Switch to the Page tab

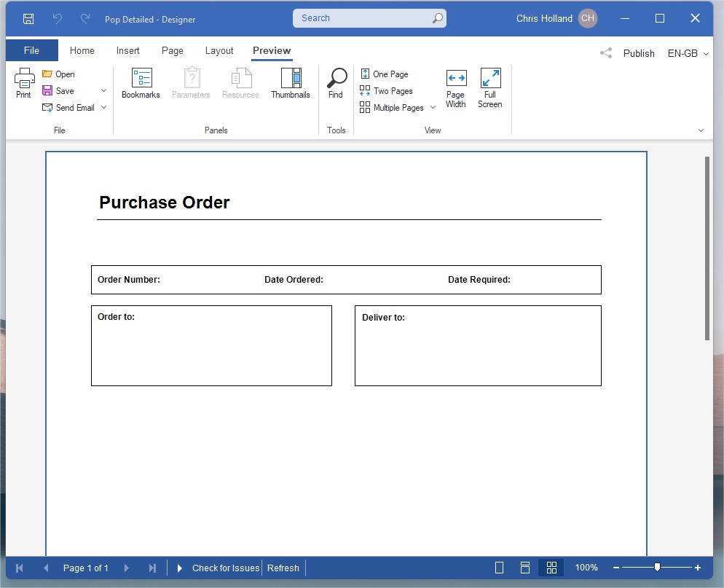173,50
